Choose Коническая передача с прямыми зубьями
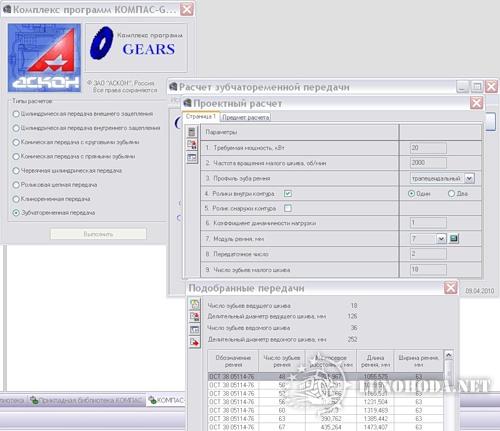The height and width of the screenshot is (431, 500). pos(16,156)
